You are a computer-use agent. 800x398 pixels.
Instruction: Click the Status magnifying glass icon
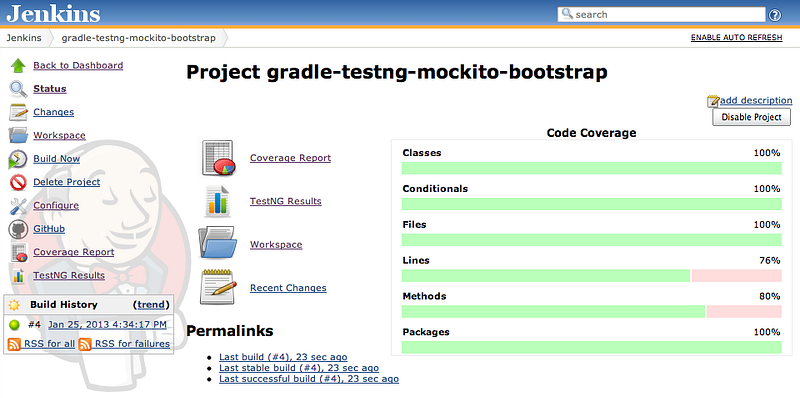[18, 89]
